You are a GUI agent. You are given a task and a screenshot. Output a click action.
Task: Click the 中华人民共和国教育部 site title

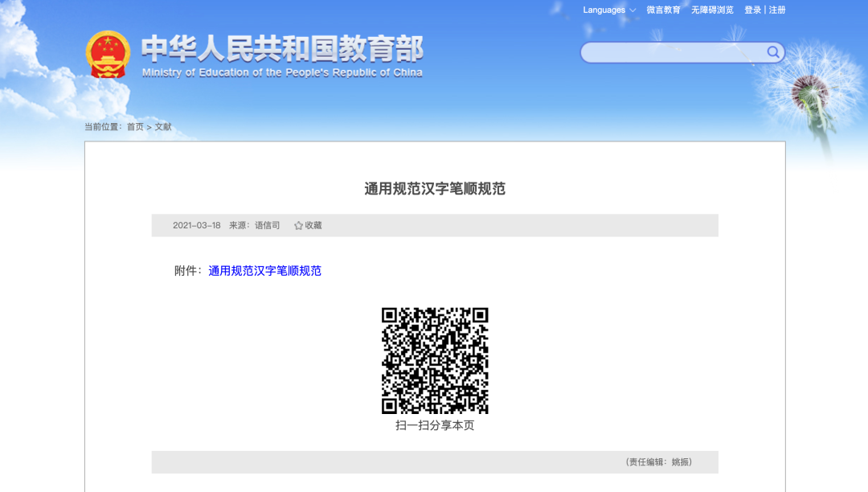[282, 49]
